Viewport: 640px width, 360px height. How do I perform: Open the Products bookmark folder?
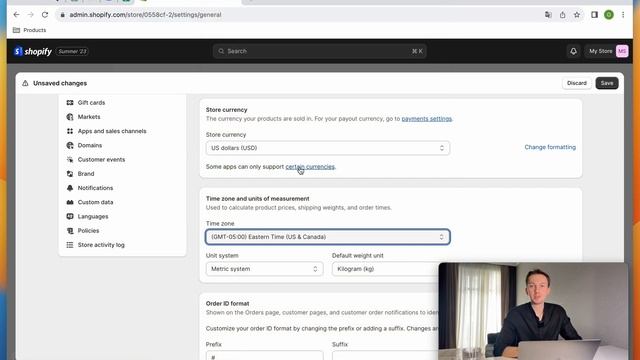coord(29,30)
